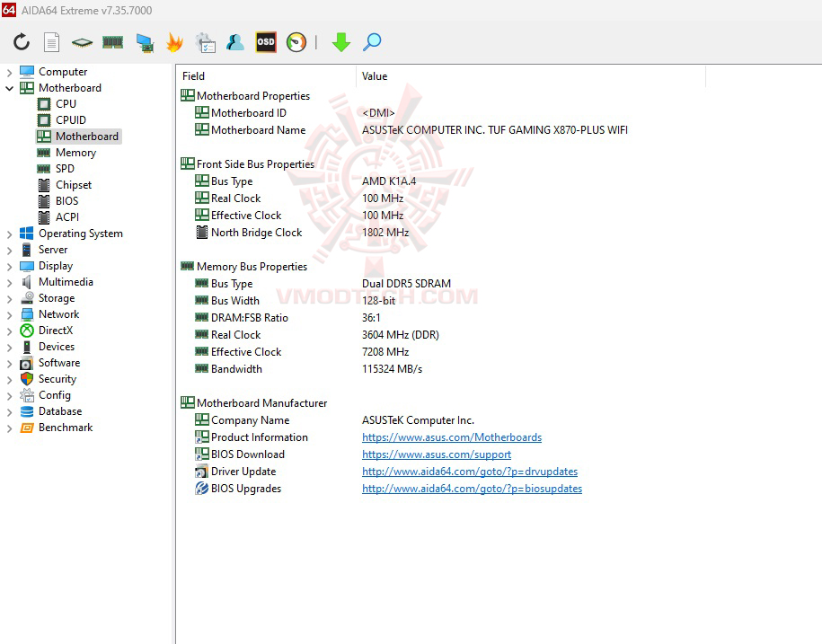The width and height of the screenshot is (822, 644).
Task: Click the DirectX Xbox icon
Action: point(27,331)
